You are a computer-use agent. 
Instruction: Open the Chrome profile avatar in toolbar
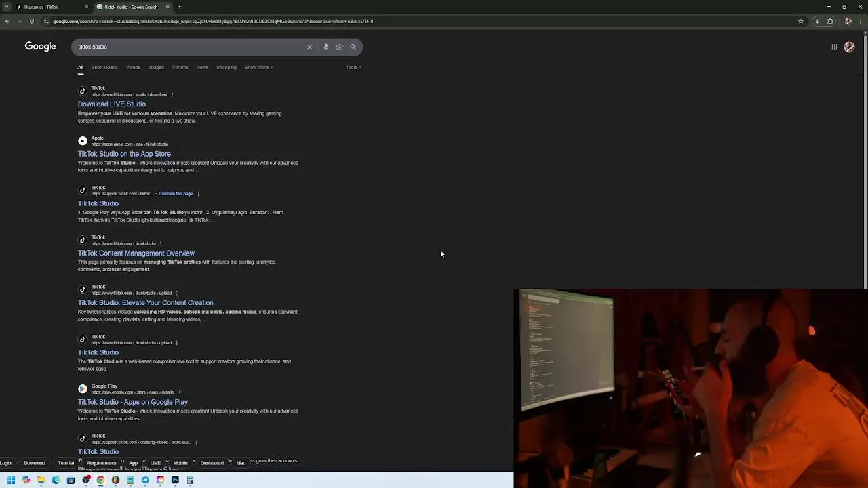848,21
